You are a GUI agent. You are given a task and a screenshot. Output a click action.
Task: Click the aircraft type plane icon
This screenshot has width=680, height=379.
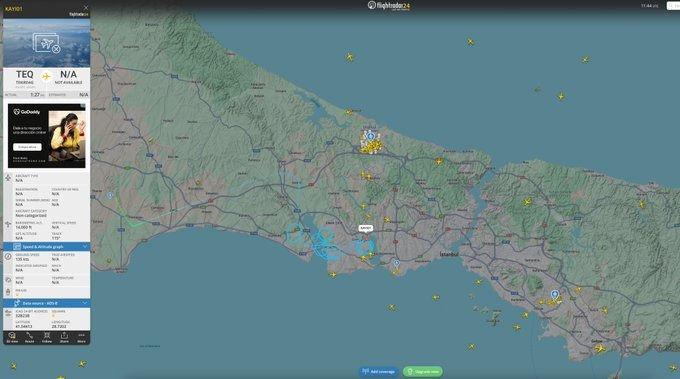8,177
